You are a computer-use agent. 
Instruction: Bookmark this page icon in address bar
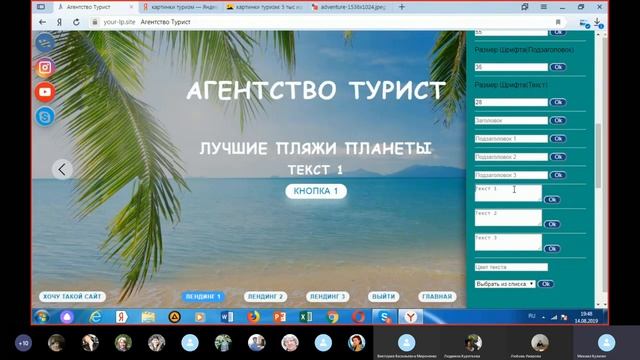point(558,22)
